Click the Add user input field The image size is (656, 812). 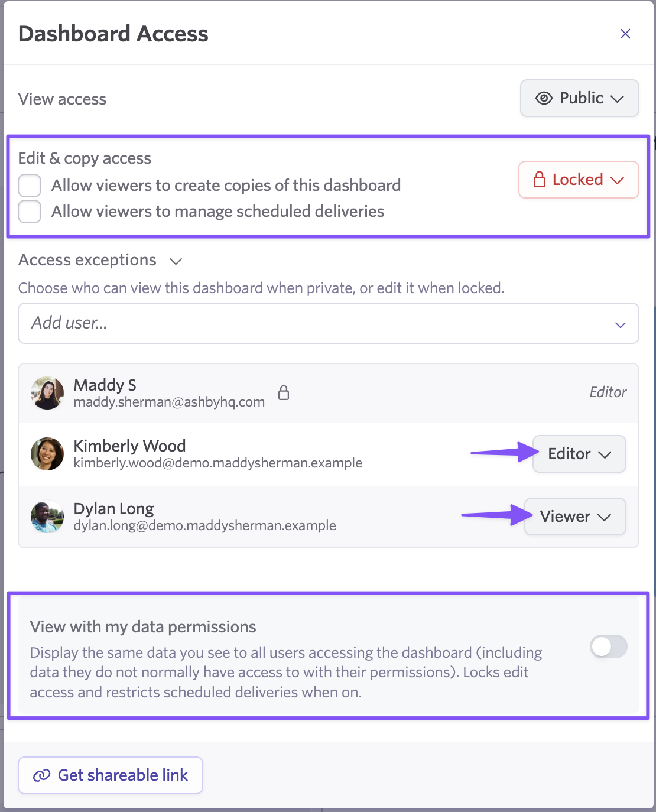pyautogui.click(x=329, y=323)
